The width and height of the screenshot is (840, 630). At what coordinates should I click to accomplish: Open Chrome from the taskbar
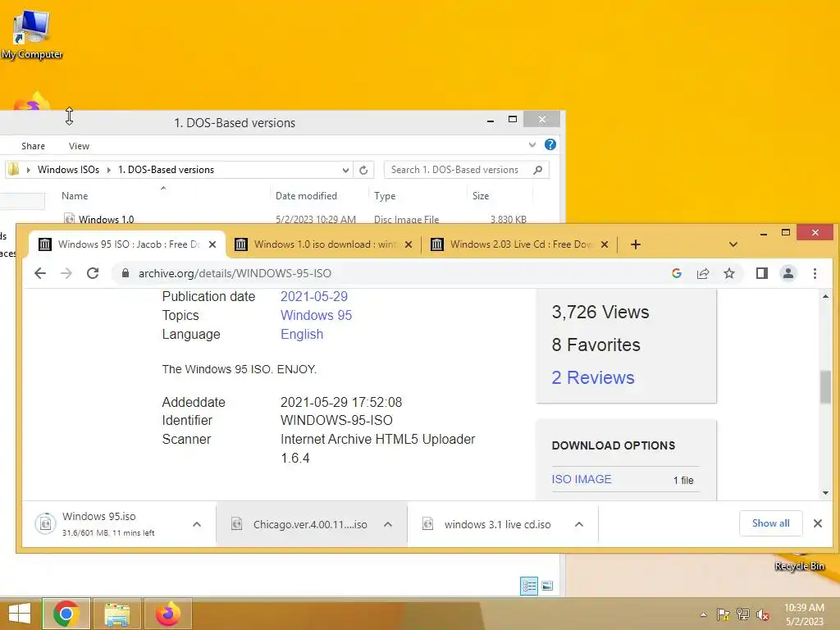tap(66, 614)
